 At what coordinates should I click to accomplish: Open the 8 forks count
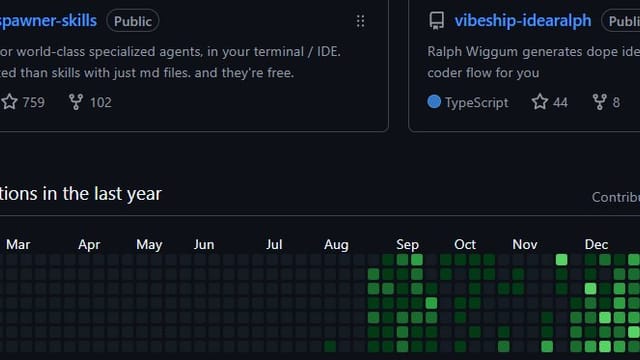(616, 102)
